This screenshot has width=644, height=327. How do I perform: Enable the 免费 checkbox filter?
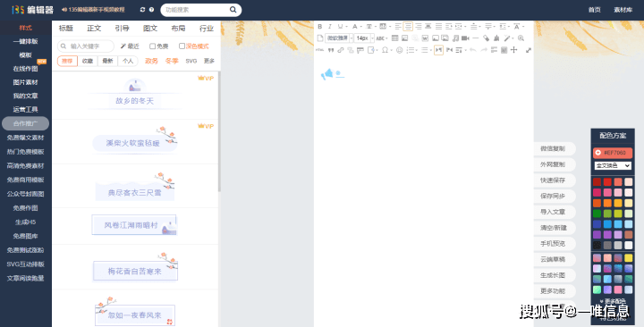[152, 46]
